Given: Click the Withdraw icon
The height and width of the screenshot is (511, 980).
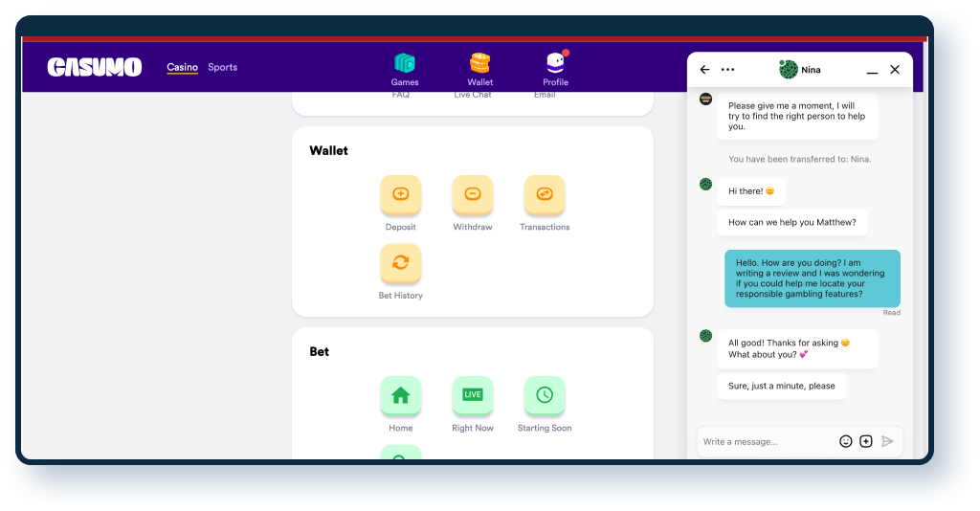Looking at the screenshot, I should pos(472,194).
